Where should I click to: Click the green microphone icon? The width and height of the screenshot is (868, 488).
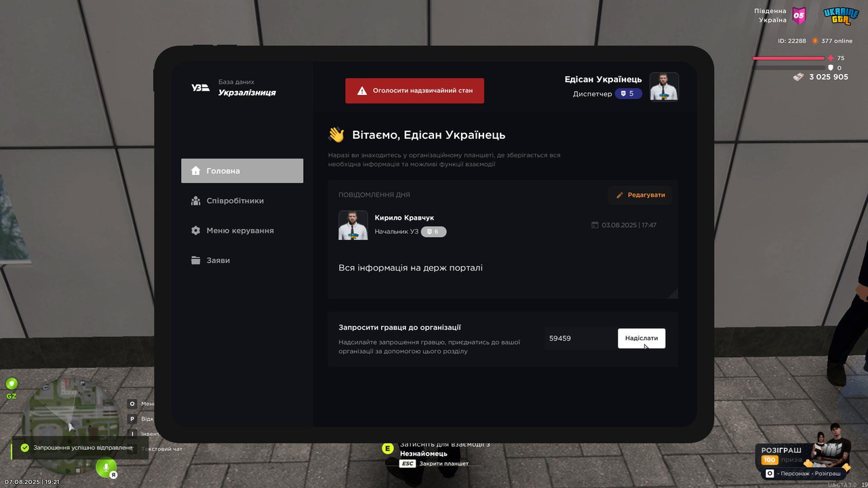pyautogui.click(x=105, y=466)
